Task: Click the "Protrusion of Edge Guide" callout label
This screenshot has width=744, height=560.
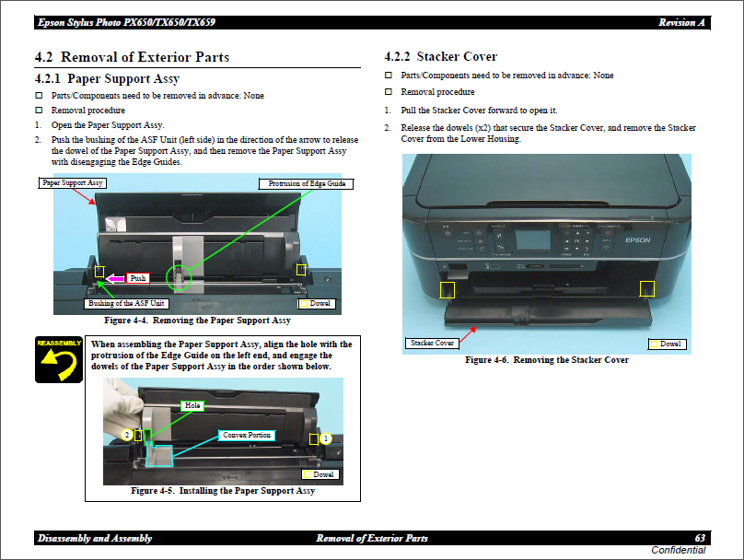Action: [307, 183]
